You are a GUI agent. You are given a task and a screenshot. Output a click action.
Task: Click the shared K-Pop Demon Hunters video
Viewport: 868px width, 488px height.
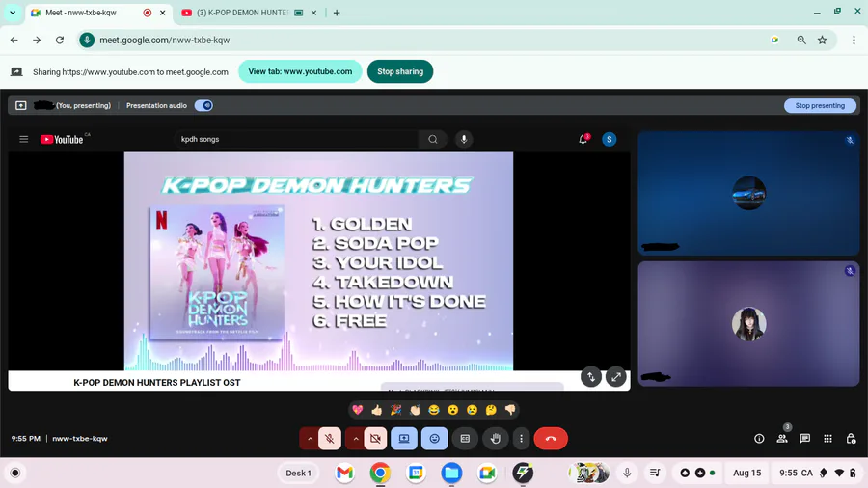coord(318,261)
